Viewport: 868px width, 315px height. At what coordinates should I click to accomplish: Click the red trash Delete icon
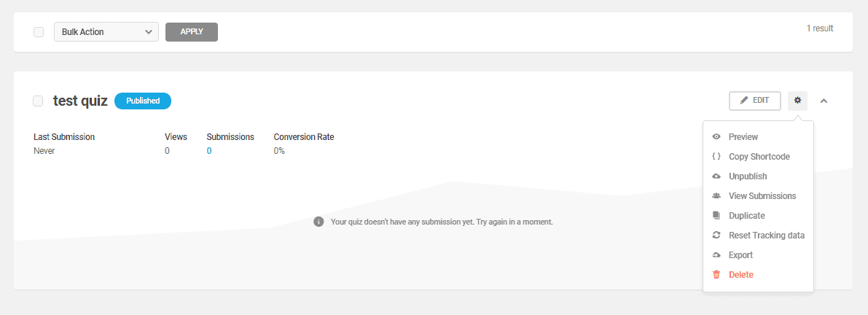click(716, 275)
